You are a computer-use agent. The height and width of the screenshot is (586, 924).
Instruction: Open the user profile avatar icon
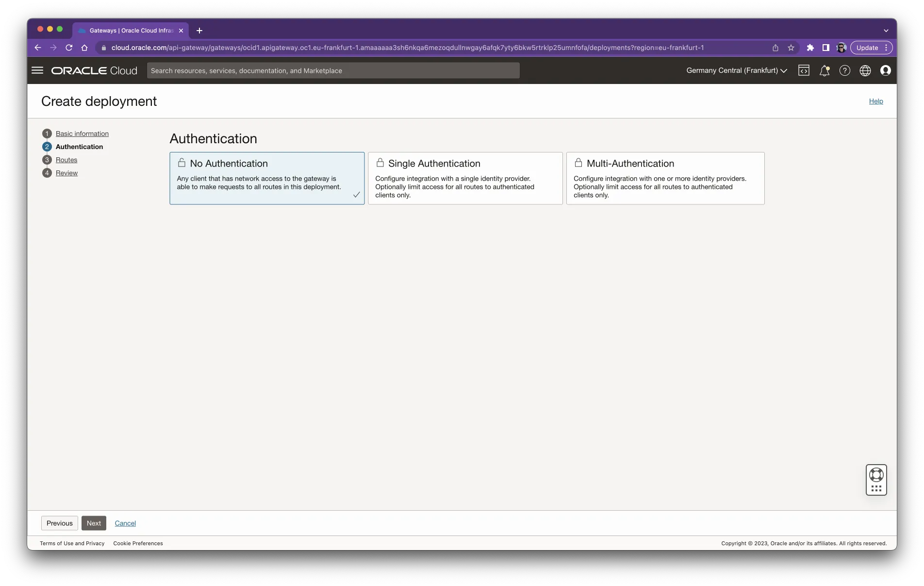pyautogui.click(x=886, y=70)
